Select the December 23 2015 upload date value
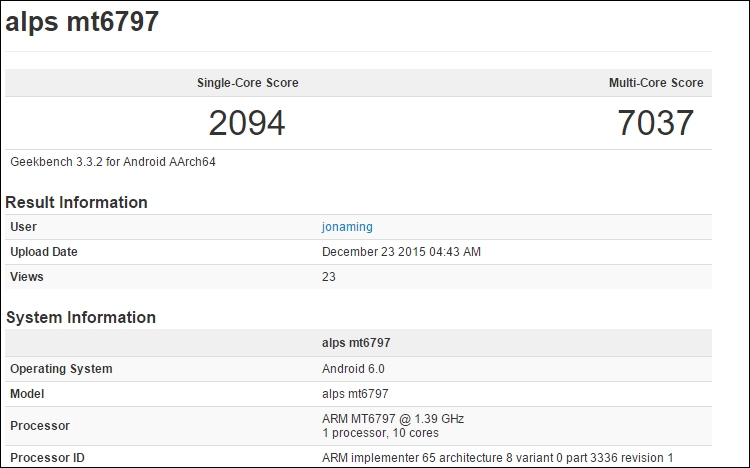750x468 pixels. pyautogui.click(x=401, y=252)
